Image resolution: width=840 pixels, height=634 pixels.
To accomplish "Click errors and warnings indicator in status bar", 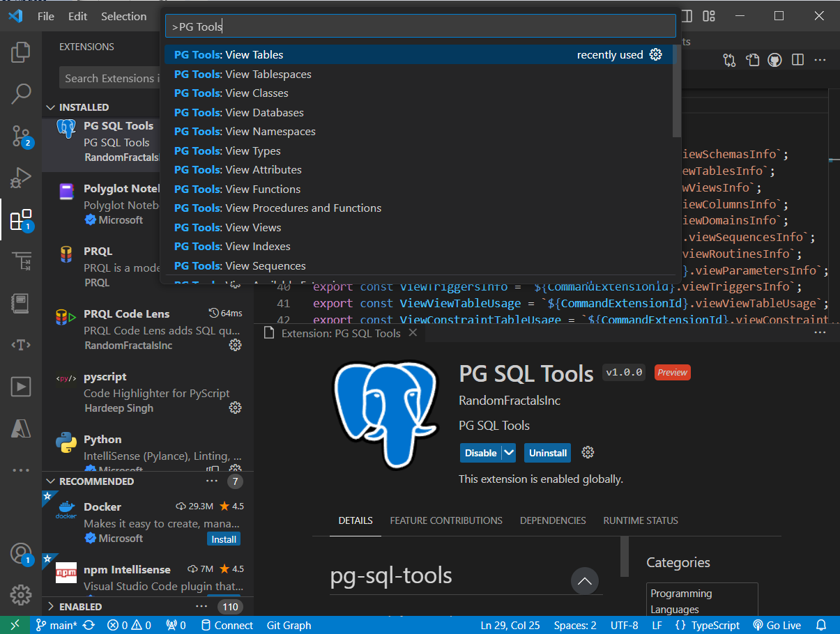I will click(x=129, y=625).
